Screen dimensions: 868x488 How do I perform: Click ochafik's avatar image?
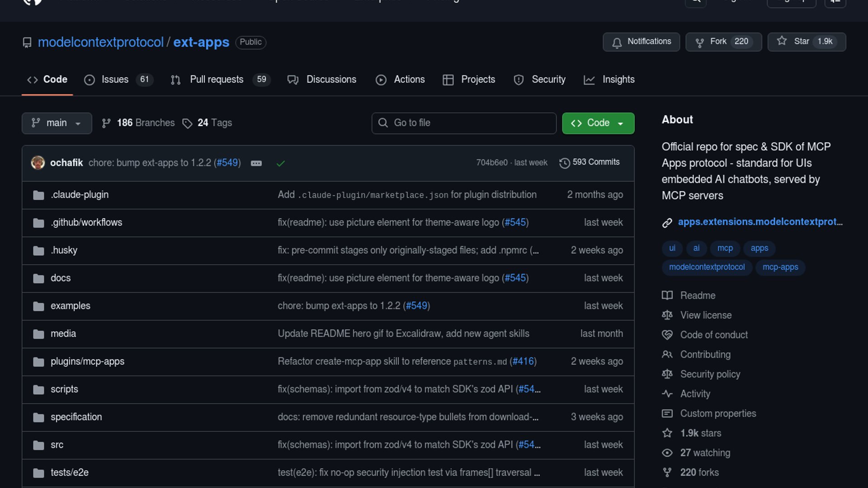38,163
